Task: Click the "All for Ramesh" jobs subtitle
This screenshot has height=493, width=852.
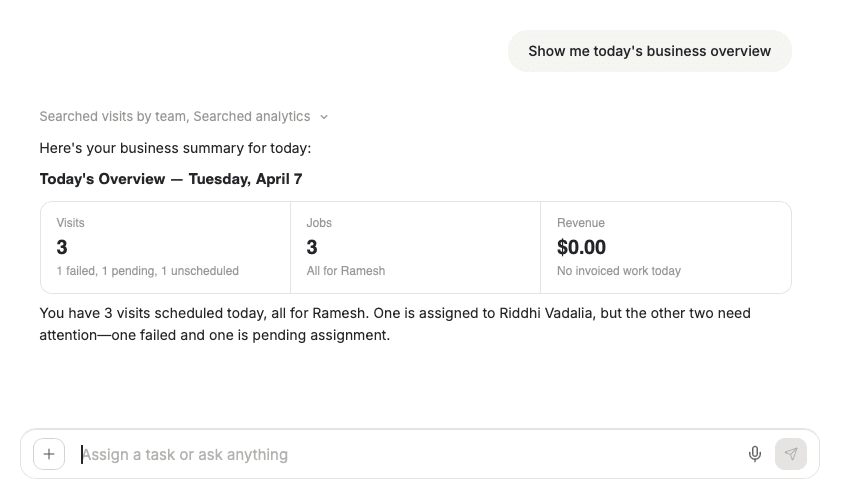Action: [345, 271]
